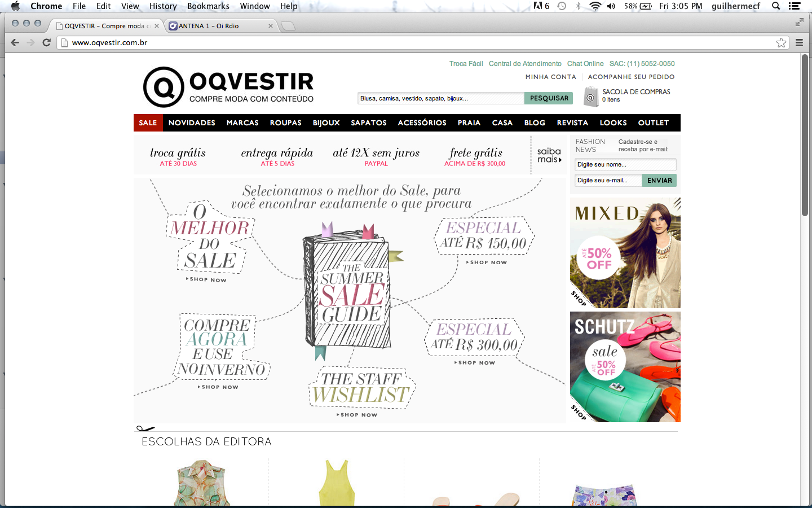Open the Notification Center list icon
The width and height of the screenshot is (812, 508).
pos(795,6)
